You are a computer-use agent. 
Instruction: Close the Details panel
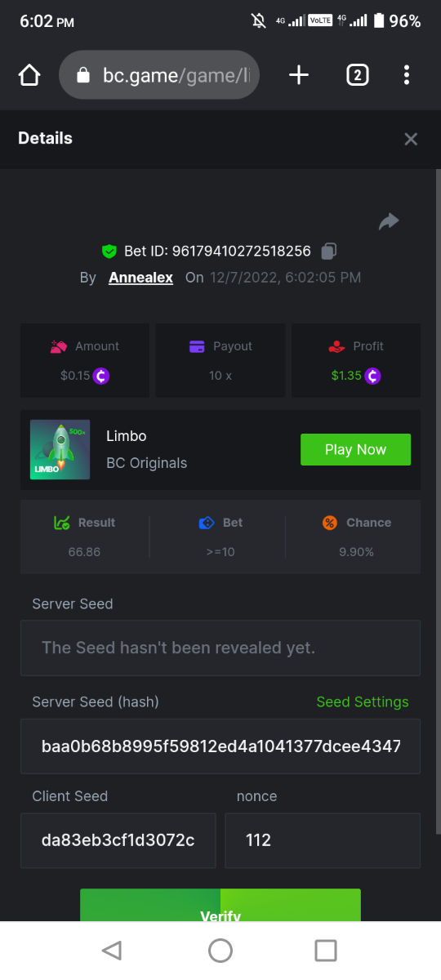point(411,139)
